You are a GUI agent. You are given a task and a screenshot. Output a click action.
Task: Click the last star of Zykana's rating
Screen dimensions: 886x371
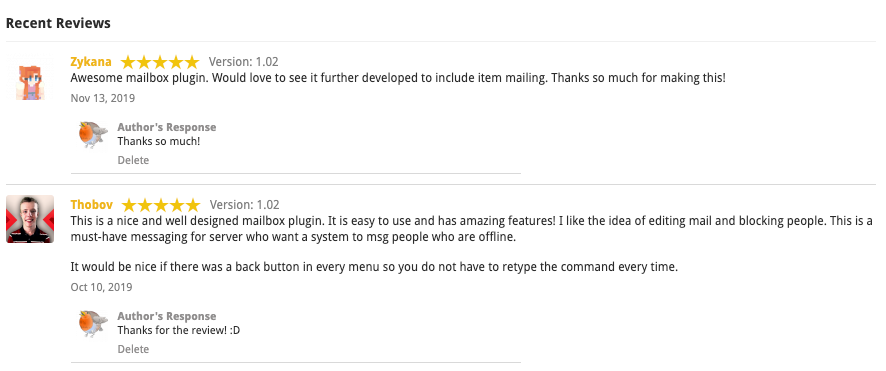click(x=192, y=62)
